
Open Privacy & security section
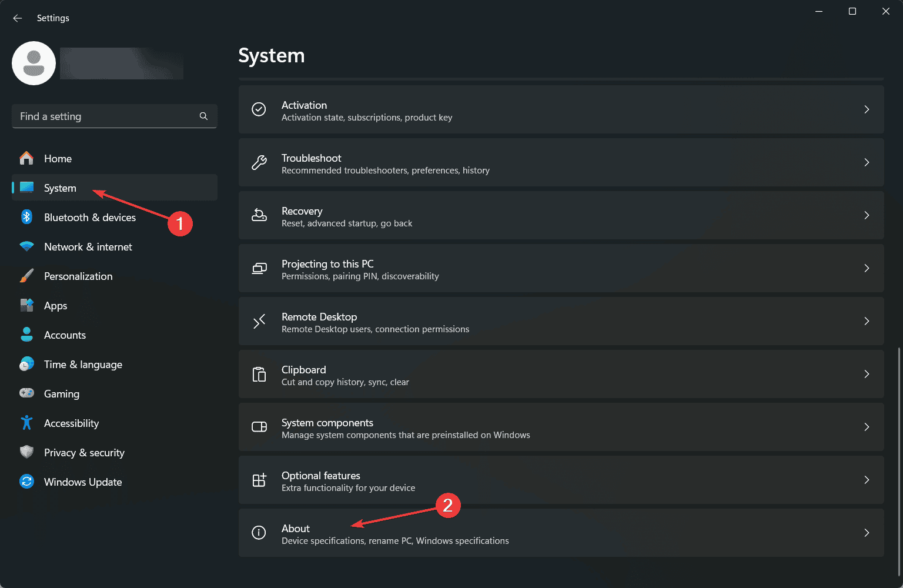coord(115,453)
